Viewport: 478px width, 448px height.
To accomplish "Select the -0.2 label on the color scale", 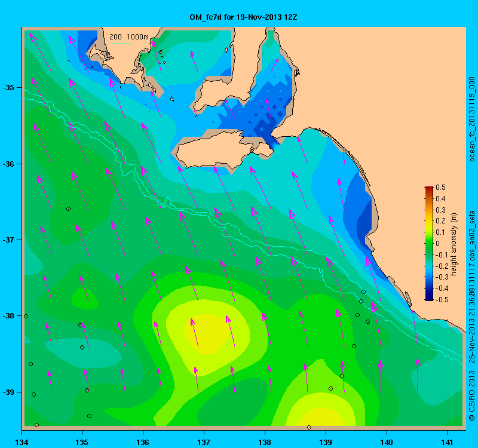I will (x=441, y=266).
